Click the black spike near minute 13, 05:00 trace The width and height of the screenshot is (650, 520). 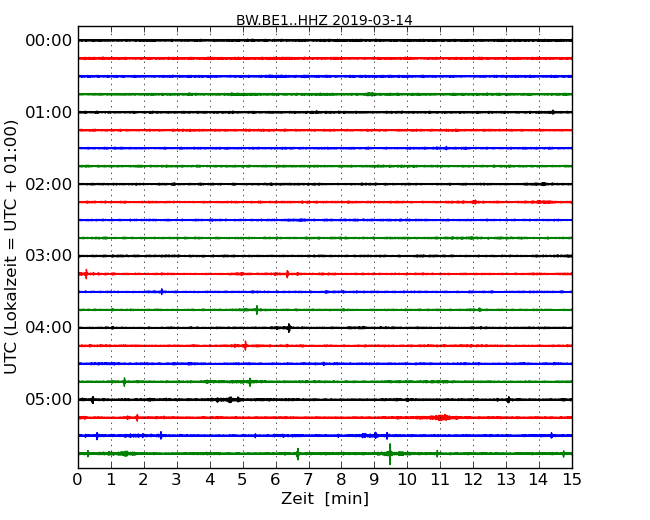point(508,400)
